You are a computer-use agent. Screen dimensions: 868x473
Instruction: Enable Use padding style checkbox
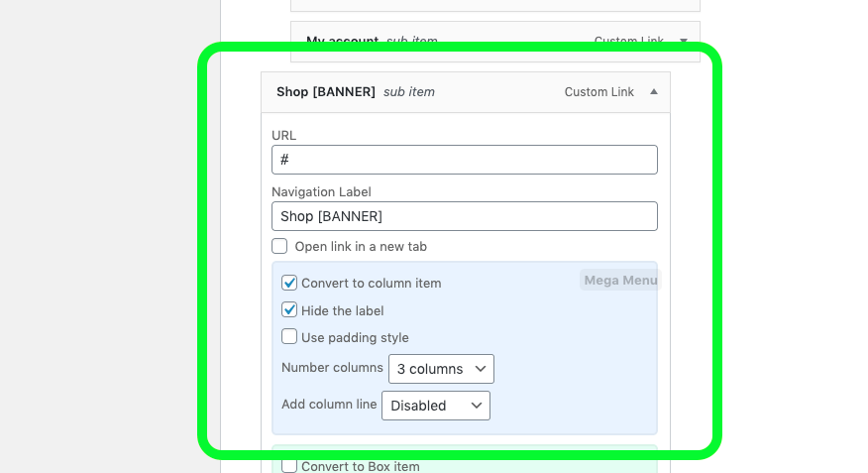[x=289, y=337]
